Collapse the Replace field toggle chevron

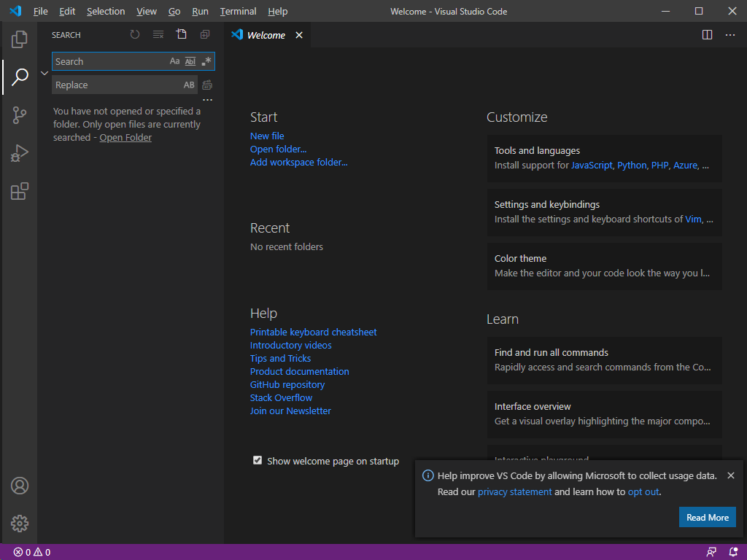pyautogui.click(x=44, y=73)
